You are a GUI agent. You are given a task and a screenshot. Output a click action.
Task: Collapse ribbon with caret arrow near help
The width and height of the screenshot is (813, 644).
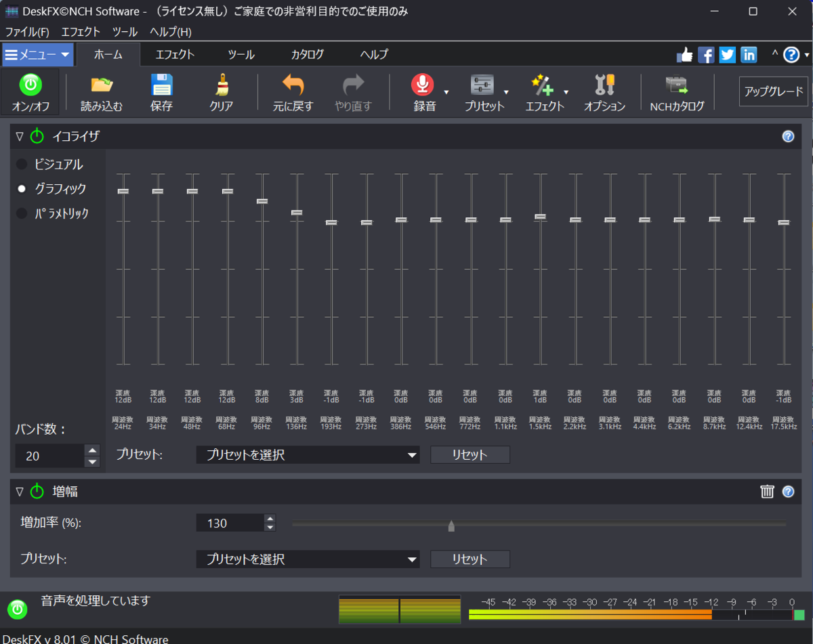775,54
